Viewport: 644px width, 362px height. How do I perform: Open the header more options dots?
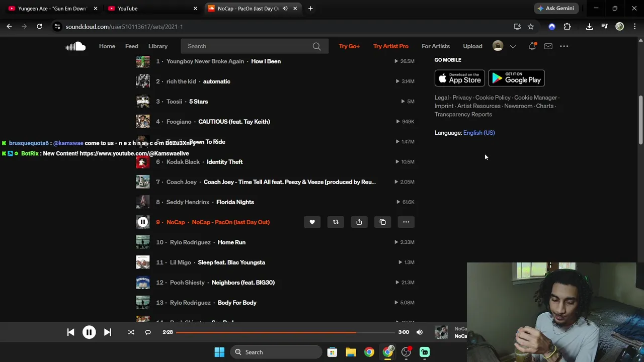click(x=564, y=46)
